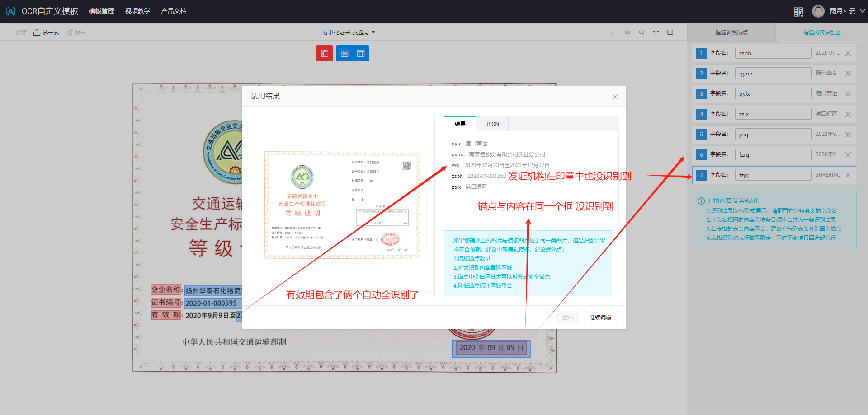Switch to 结果 tab in dialog
The height and width of the screenshot is (415, 868).
pos(460,124)
